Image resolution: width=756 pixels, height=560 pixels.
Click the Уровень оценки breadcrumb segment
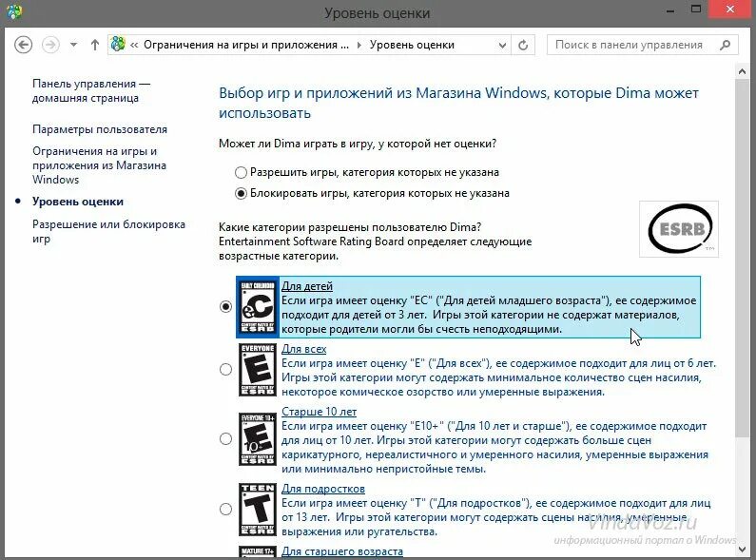pos(412,45)
